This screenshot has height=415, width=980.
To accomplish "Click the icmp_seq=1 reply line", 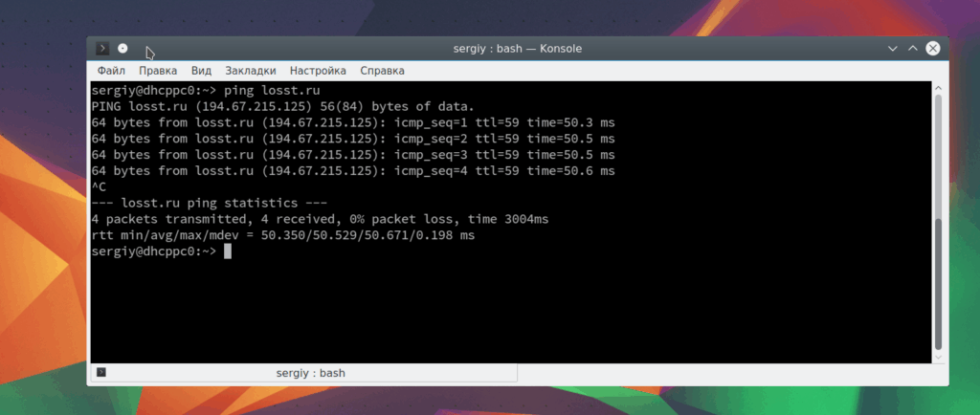I will 353,122.
